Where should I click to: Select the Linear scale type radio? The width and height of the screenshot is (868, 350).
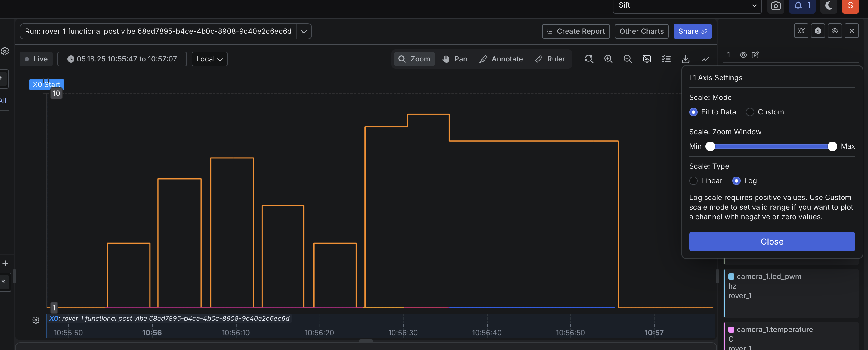[693, 181]
